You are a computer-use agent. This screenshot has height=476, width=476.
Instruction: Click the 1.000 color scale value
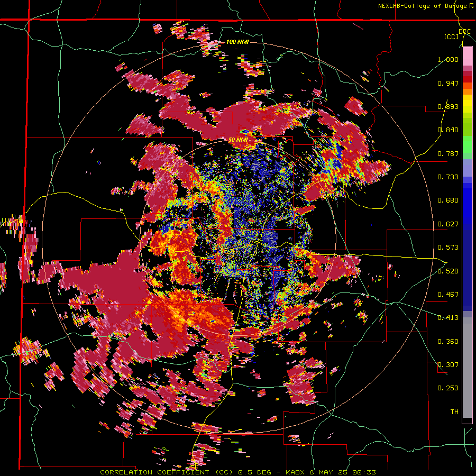point(448,59)
